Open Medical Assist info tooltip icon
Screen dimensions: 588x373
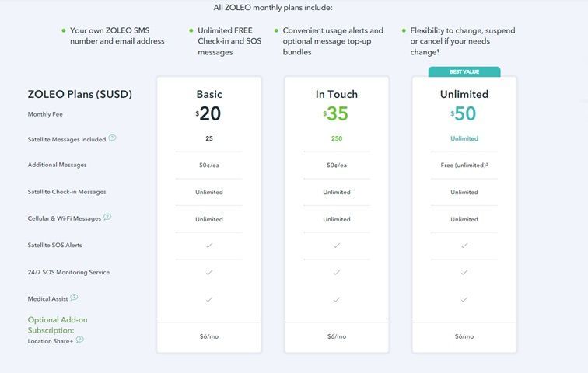[x=74, y=298]
